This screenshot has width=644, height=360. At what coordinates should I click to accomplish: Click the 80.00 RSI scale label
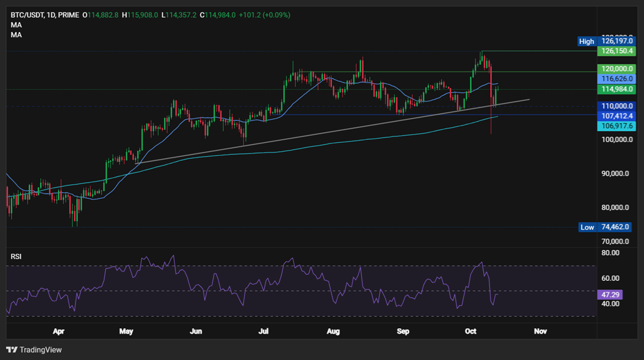pyautogui.click(x=610, y=253)
